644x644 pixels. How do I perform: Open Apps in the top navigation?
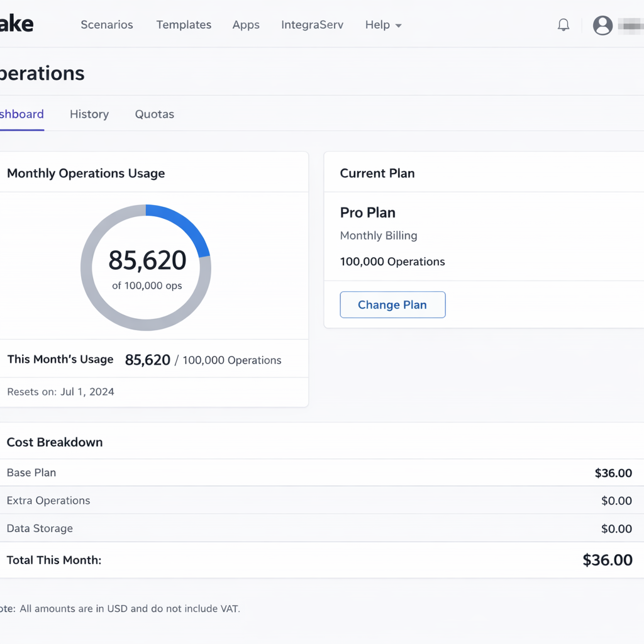pos(246,25)
